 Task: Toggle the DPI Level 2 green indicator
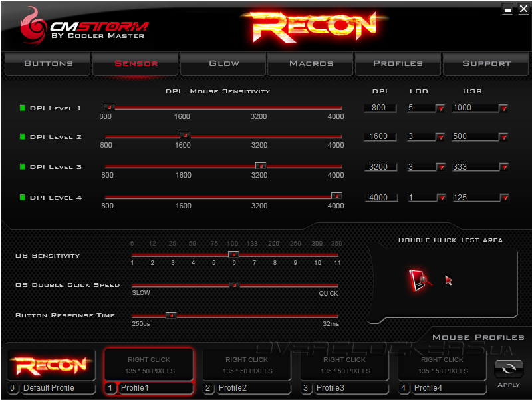tap(23, 136)
